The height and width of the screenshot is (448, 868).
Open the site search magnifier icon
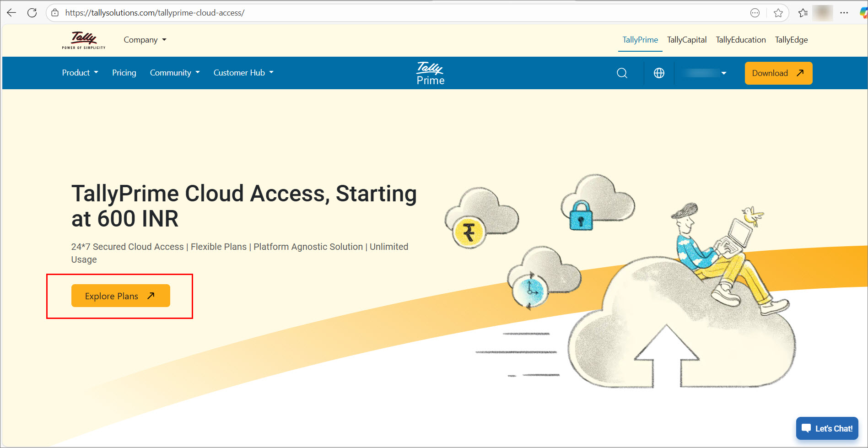click(622, 73)
